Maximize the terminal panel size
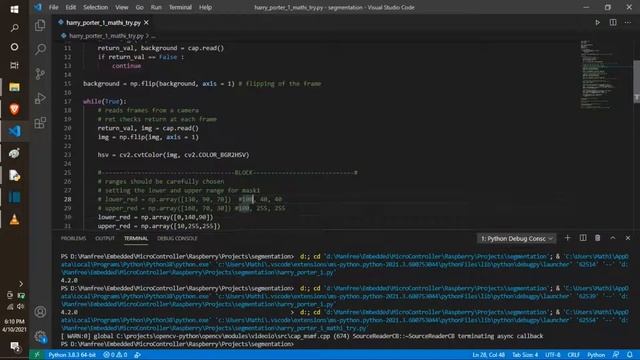640x360 pixels. (613, 238)
